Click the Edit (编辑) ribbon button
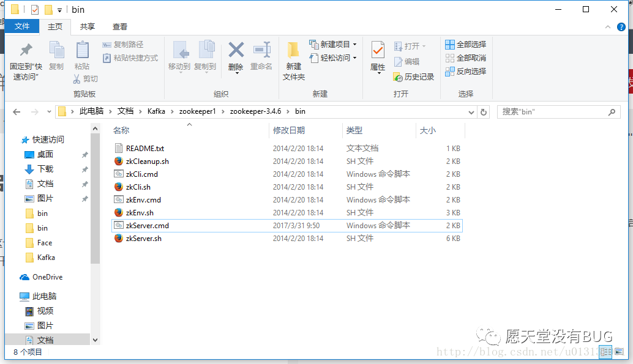 (x=407, y=61)
